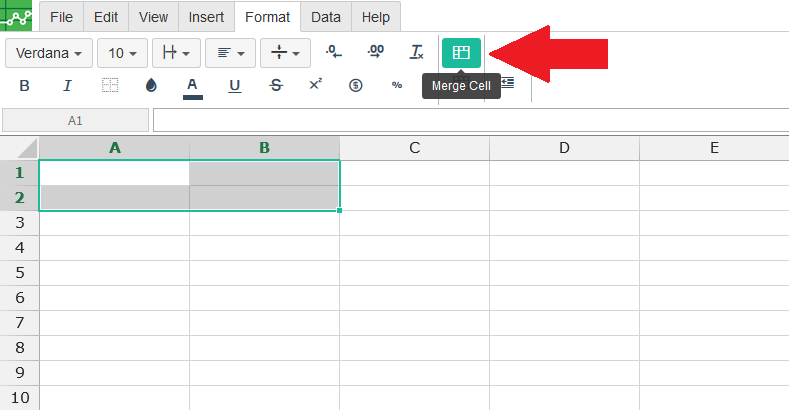Click the superscript icon
The image size is (789, 410).
[315, 85]
